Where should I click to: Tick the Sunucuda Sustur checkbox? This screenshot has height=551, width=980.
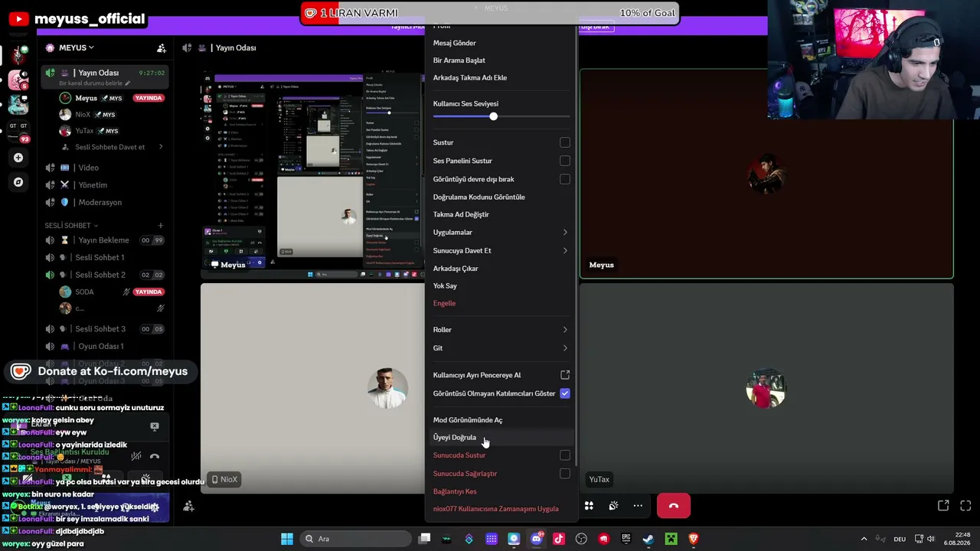565,455
